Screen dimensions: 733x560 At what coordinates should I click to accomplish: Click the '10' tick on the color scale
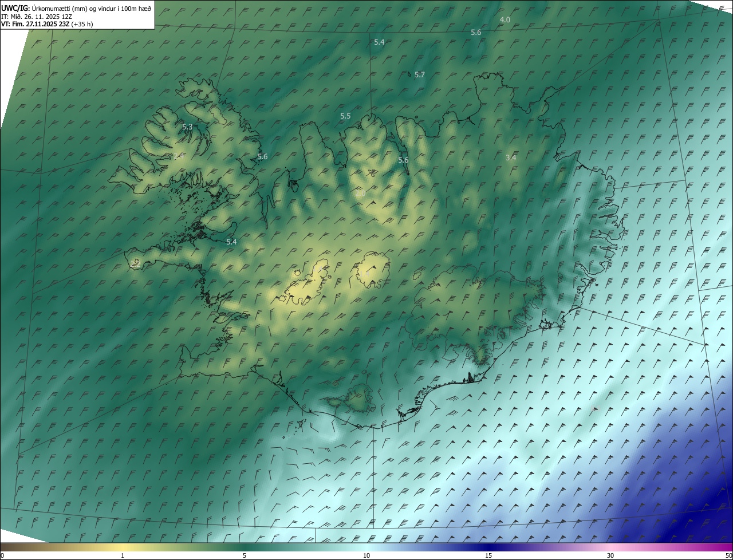(x=366, y=555)
